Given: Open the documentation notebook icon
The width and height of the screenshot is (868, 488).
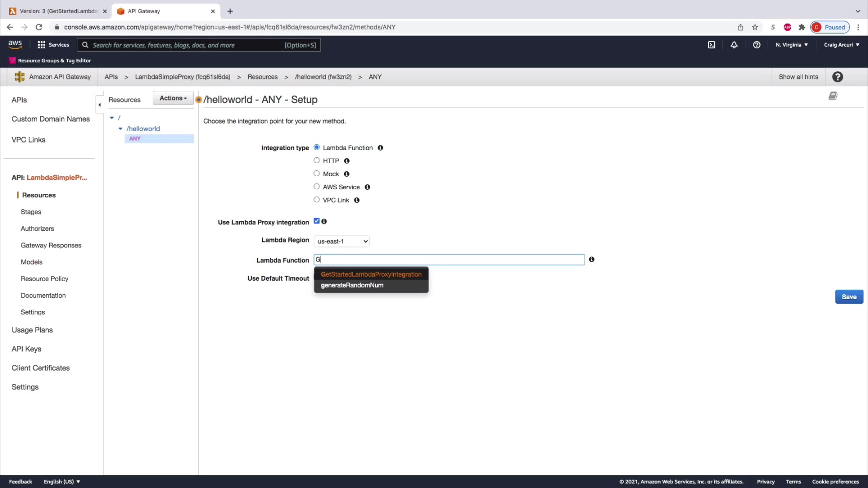Looking at the screenshot, I should coord(833,96).
